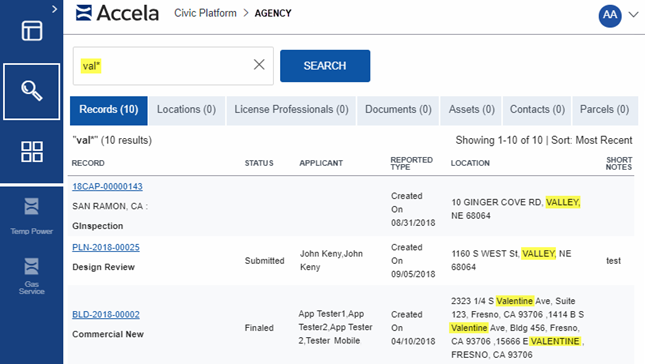Select the global search magnifier icon
Viewport: 645px width, 364px height.
coord(32,91)
